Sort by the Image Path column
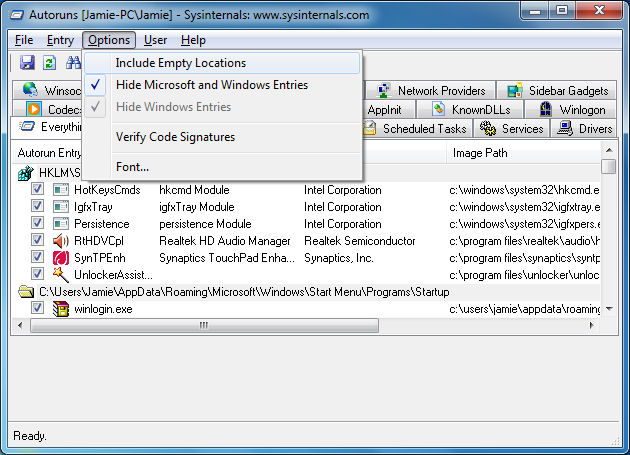This screenshot has width=630, height=455. pyautogui.click(x=522, y=153)
